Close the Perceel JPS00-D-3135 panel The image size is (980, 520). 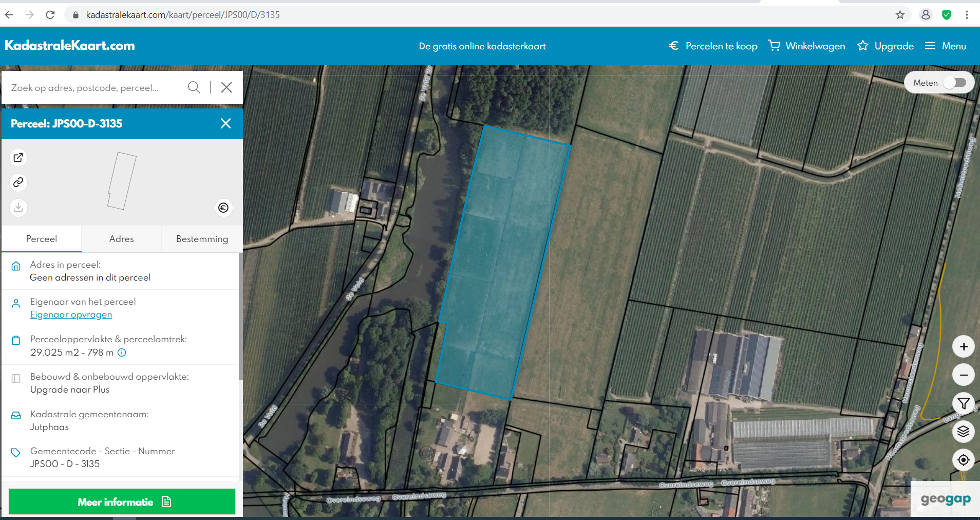coord(225,123)
